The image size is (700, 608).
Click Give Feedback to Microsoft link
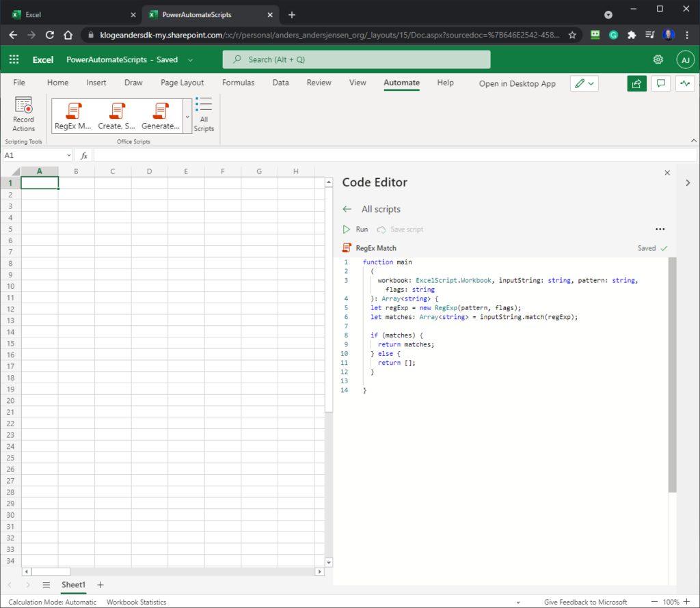point(585,602)
